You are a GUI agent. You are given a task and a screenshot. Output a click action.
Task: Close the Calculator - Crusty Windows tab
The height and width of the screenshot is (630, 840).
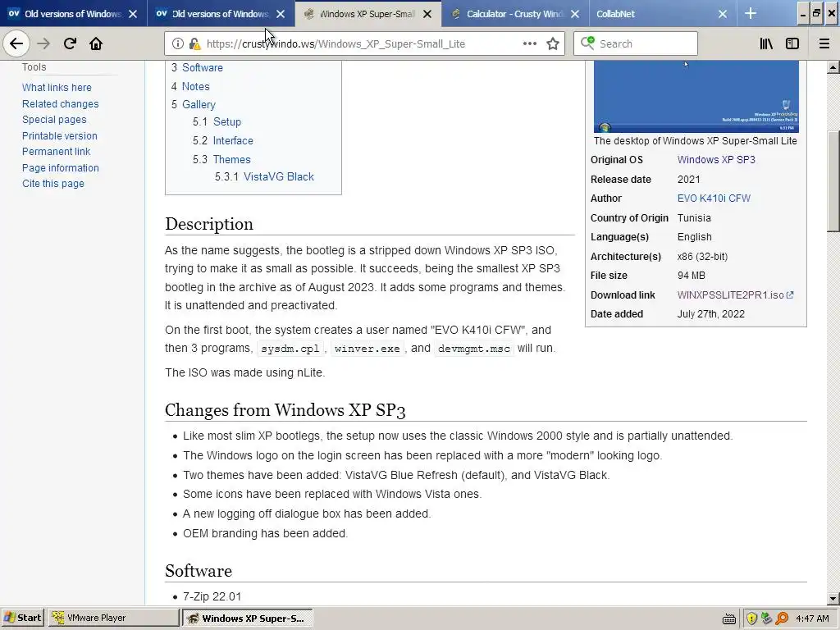tap(575, 14)
